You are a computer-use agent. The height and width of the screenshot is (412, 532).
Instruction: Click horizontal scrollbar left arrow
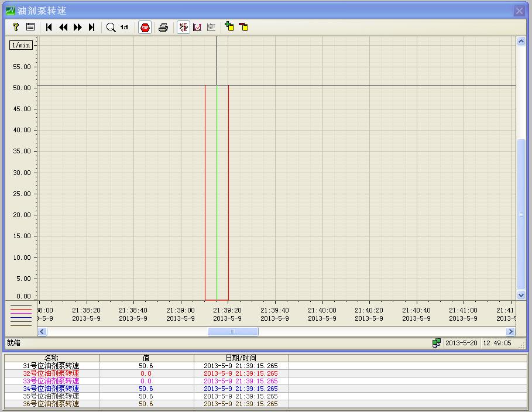pyautogui.click(x=42, y=331)
